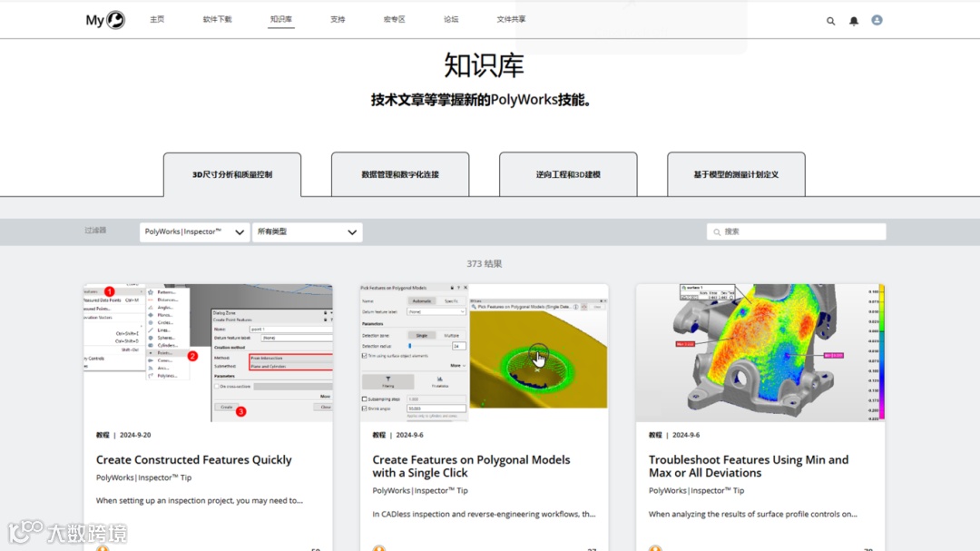
Task: Open thumbnail of Troubleshoot Features deviation map
Action: pos(760,353)
